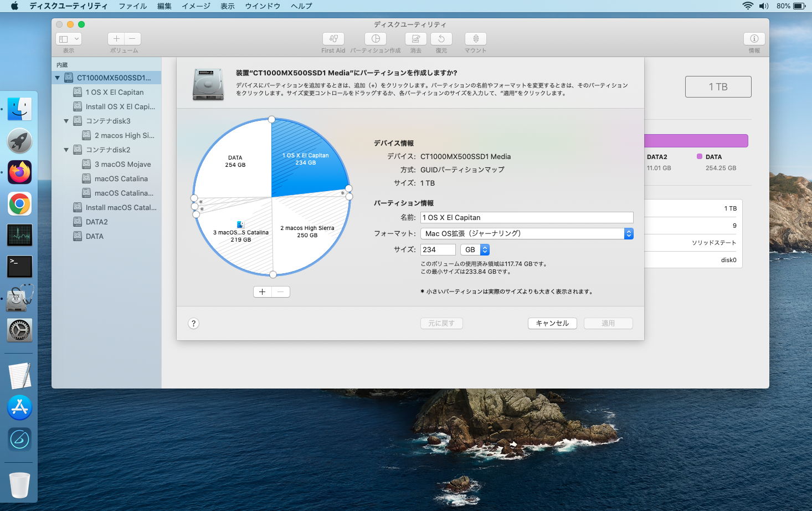Open the GB size unit dropdown
Viewport: 812px width, 511px height.
point(475,250)
